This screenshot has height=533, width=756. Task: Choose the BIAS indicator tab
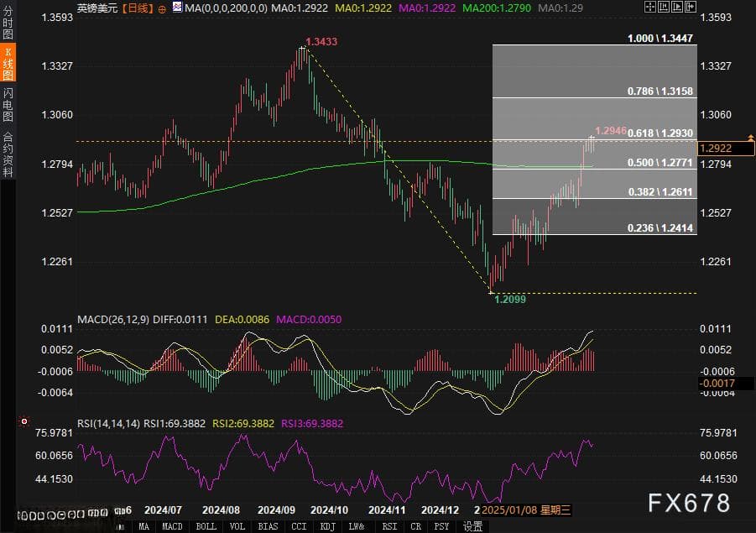point(268,526)
